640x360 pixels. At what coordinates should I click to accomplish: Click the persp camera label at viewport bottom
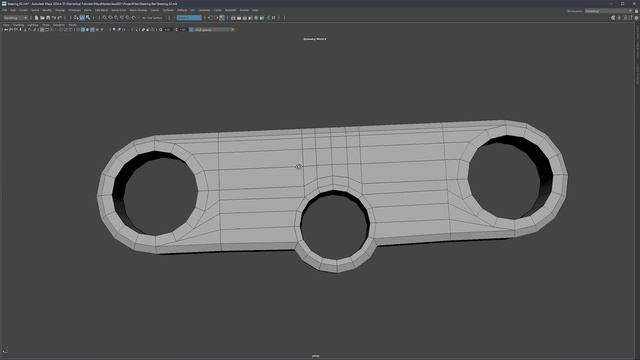[x=316, y=356]
